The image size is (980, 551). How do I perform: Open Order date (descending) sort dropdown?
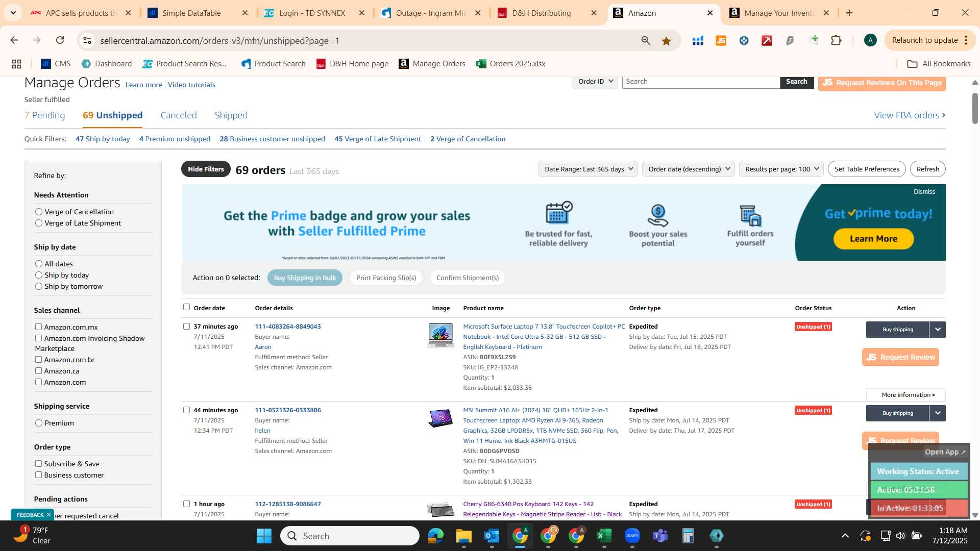pyautogui.click(x=688, y=169)
